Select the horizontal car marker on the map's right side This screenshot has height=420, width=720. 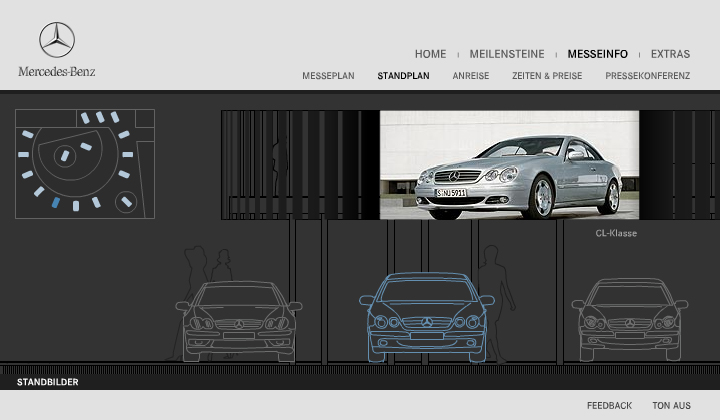(x=128, y=155)
